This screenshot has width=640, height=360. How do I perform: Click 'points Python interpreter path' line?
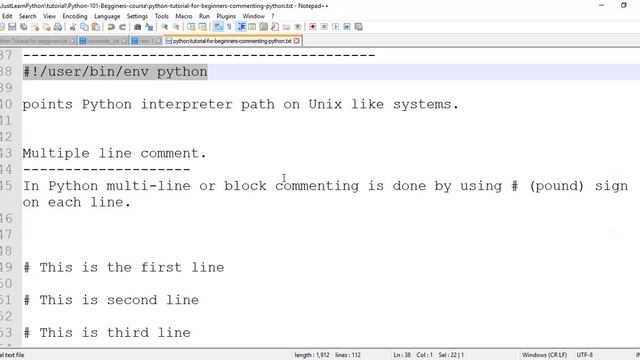tap(241, 104)
